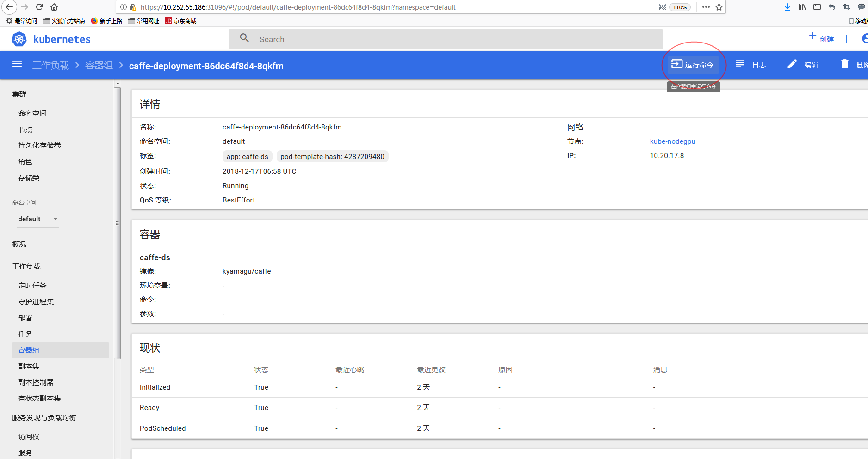Select highlighted 容器组 in sidebar
This screenshot has height=459, width=868.
[x=61, y=350]
